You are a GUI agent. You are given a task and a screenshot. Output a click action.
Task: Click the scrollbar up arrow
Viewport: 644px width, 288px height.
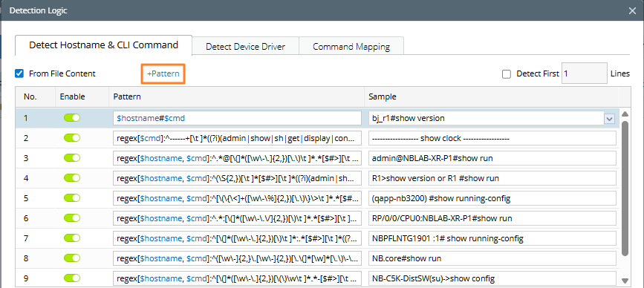tap(625, 114)
